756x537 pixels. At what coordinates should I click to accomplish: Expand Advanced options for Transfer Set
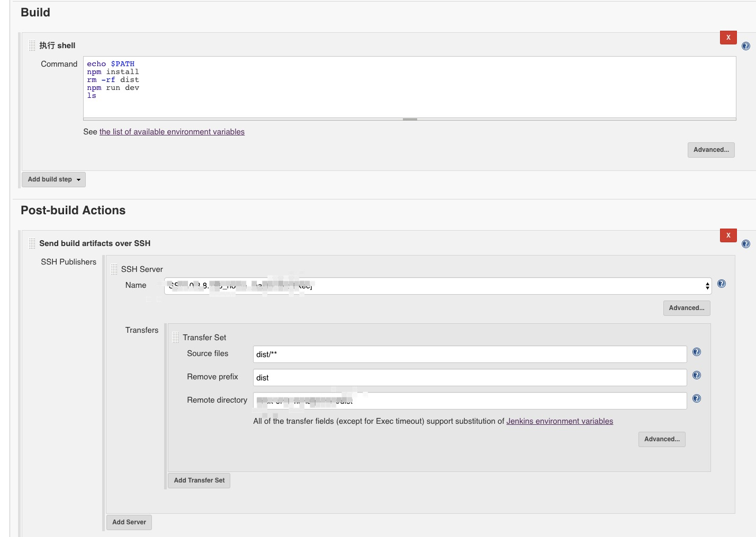662,439
